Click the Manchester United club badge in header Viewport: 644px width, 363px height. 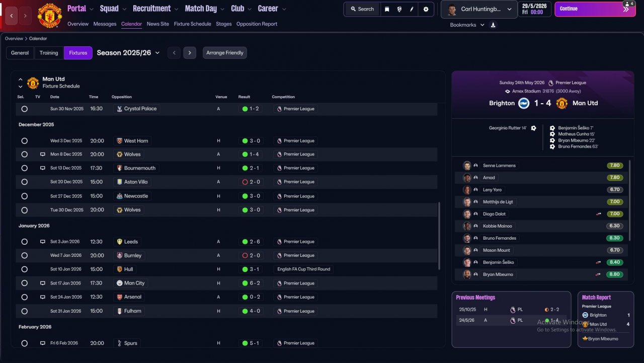(x=50, y=16)
